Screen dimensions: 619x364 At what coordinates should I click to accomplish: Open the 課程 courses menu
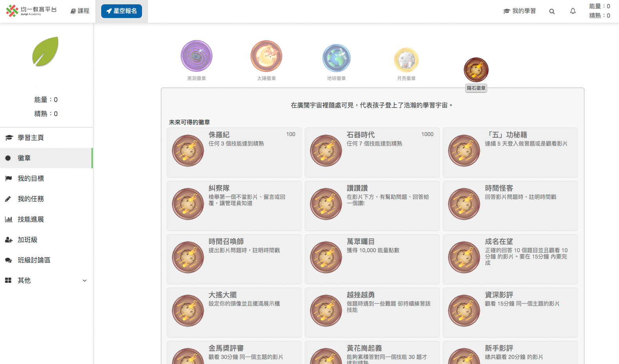pos(80,11)
